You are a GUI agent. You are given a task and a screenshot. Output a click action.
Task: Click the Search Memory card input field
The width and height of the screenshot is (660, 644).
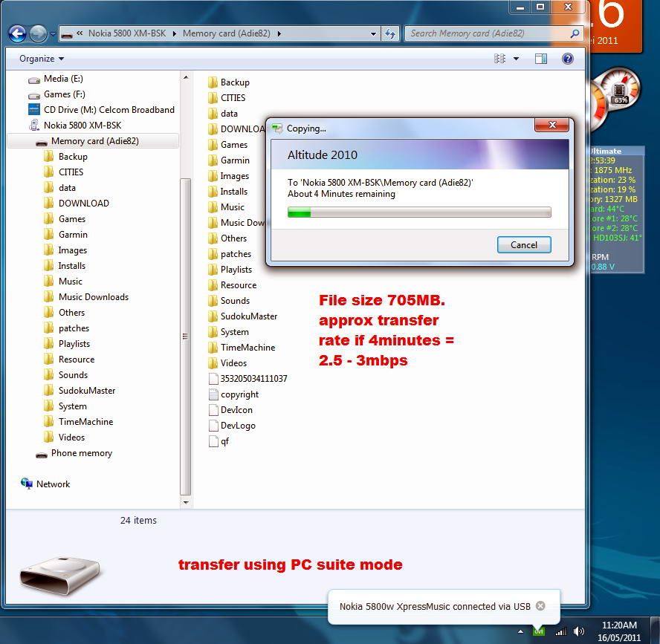pos(487,33)
